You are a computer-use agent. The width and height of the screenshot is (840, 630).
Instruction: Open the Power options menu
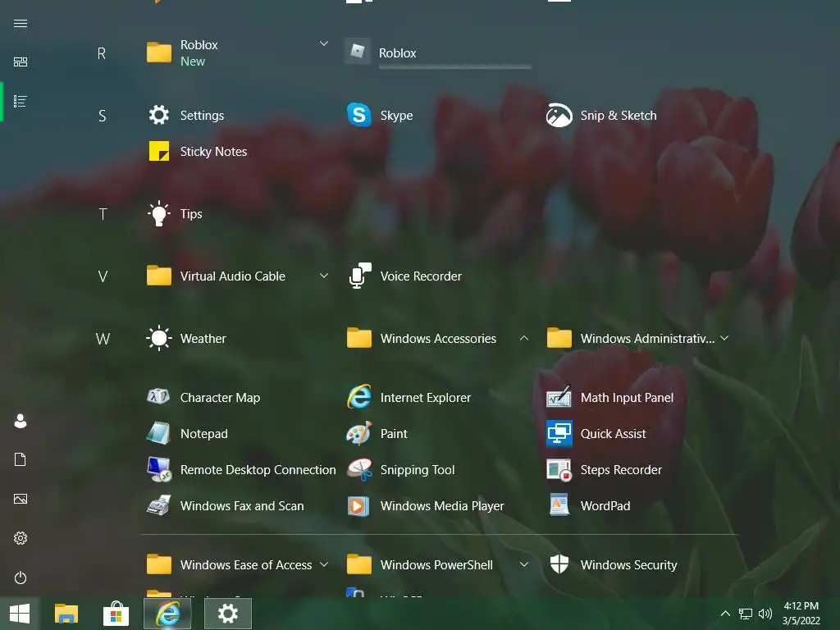(21, 577)
